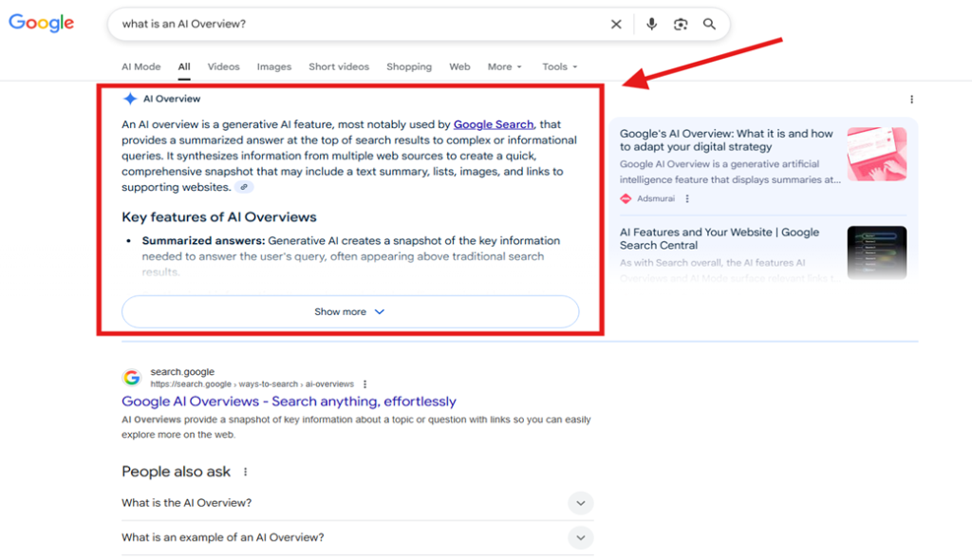Open Google Lens camera search

681,24
